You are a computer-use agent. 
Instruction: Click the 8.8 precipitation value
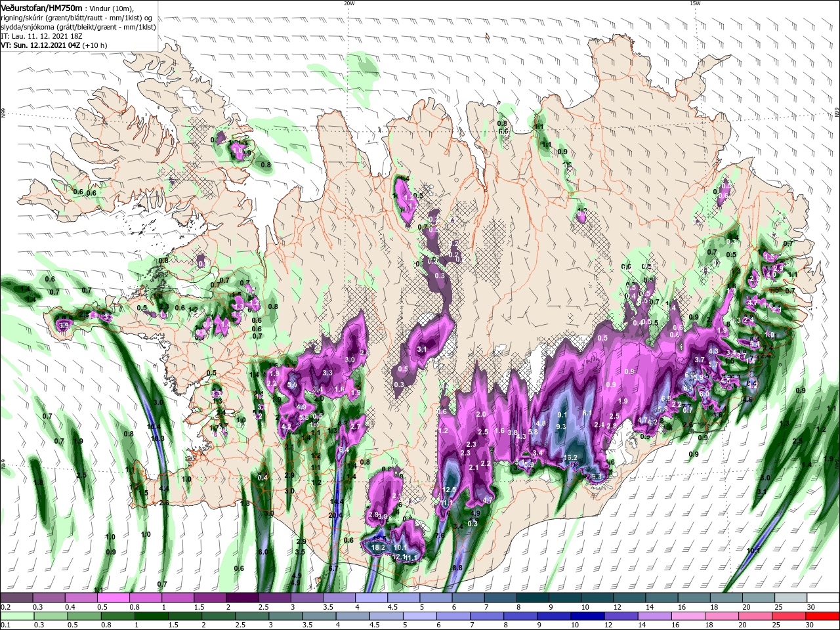457,568
